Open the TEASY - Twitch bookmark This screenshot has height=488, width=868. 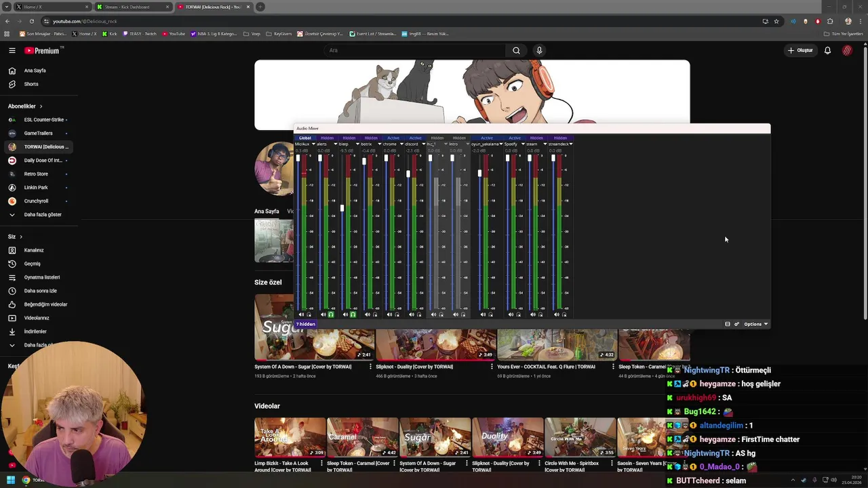coord(140,33)
